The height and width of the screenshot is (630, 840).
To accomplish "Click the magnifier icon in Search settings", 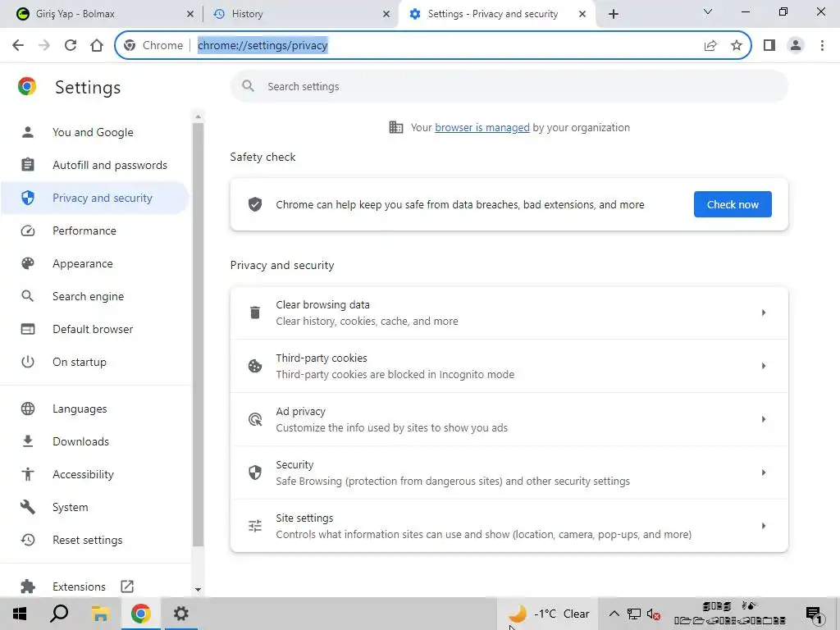I will pyautogui.click(x=248, y=85).
